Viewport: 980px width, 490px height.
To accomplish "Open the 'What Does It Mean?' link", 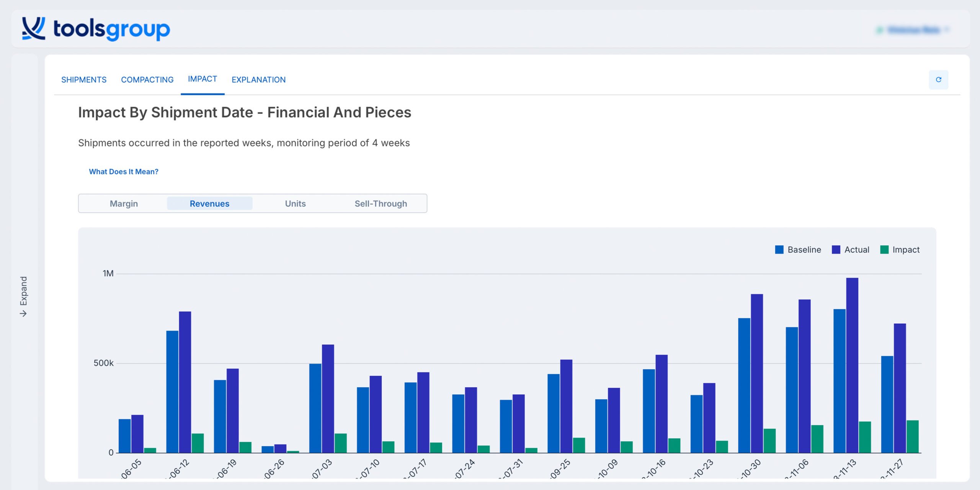I will 124,172.
